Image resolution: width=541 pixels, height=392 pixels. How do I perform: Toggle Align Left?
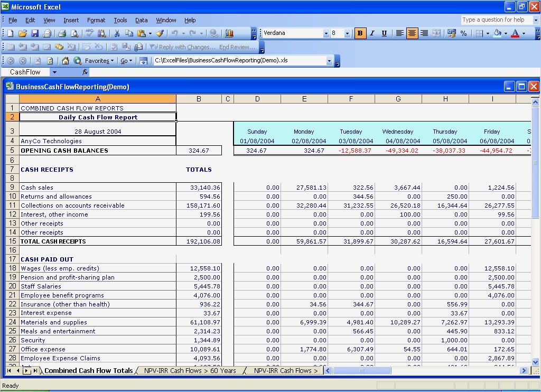[399, 33]
